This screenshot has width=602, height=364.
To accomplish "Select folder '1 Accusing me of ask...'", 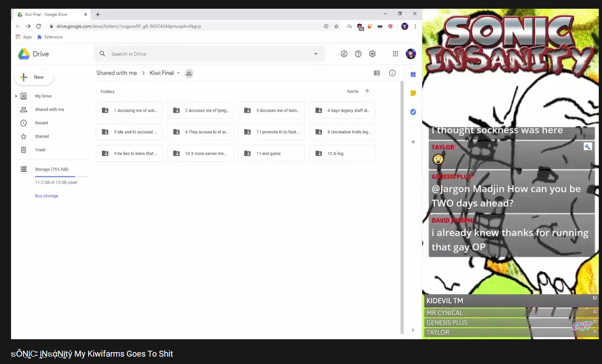I will (129, 111).
